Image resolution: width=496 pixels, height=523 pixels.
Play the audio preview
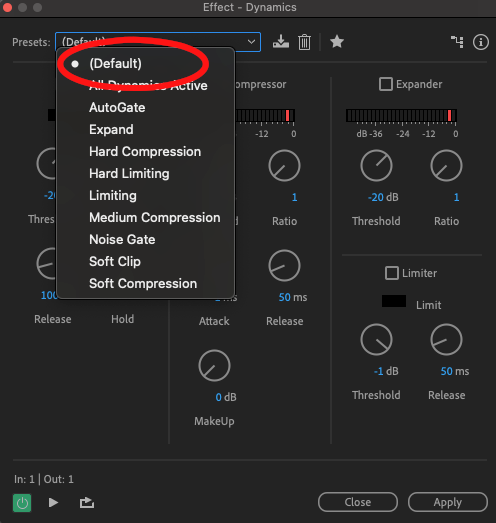tap(53, 502)
